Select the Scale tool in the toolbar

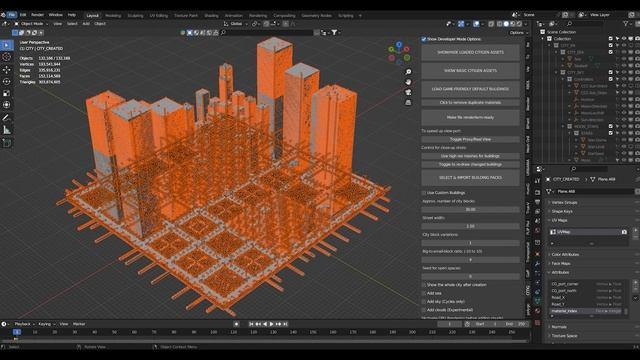click(x=7, y=93)
